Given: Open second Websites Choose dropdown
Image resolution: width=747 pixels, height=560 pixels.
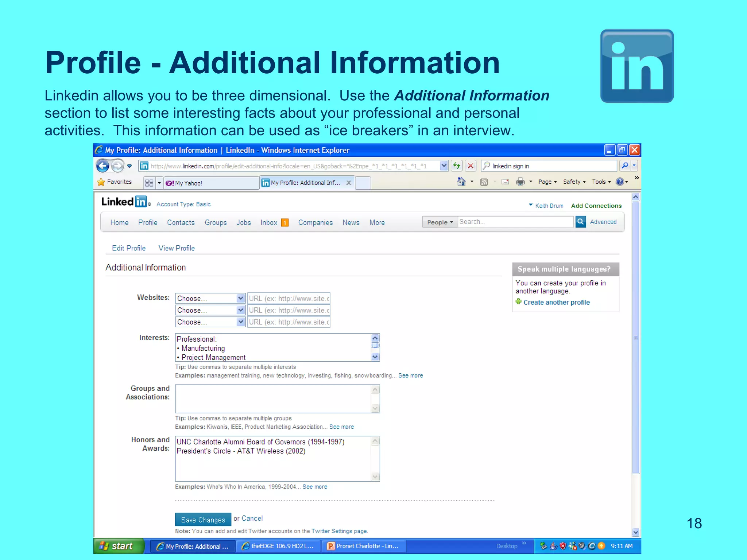Looking at the screenshot, I should 210,310.
